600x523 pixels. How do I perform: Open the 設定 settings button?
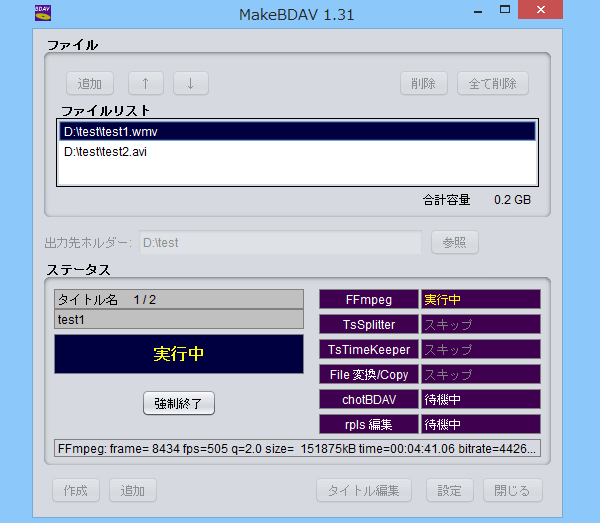pos(450,490)
